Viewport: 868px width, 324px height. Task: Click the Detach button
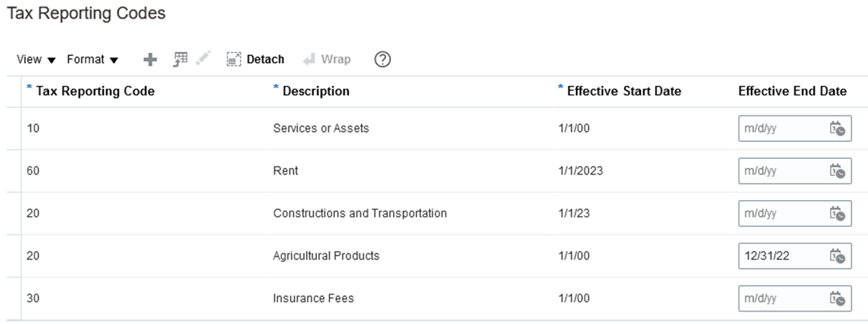pyautogui.click(x=265, y=60)
